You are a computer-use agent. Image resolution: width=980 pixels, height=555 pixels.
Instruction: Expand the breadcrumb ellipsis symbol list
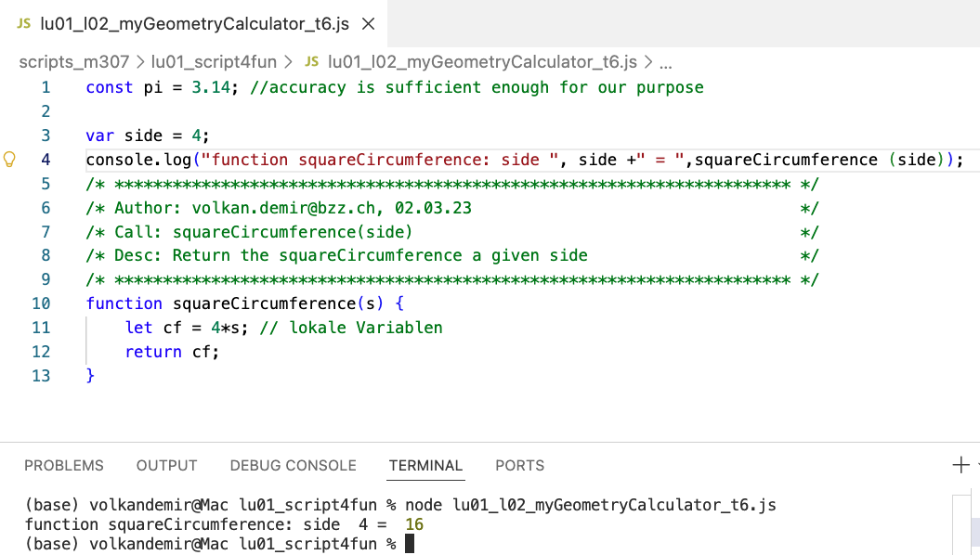664,62
